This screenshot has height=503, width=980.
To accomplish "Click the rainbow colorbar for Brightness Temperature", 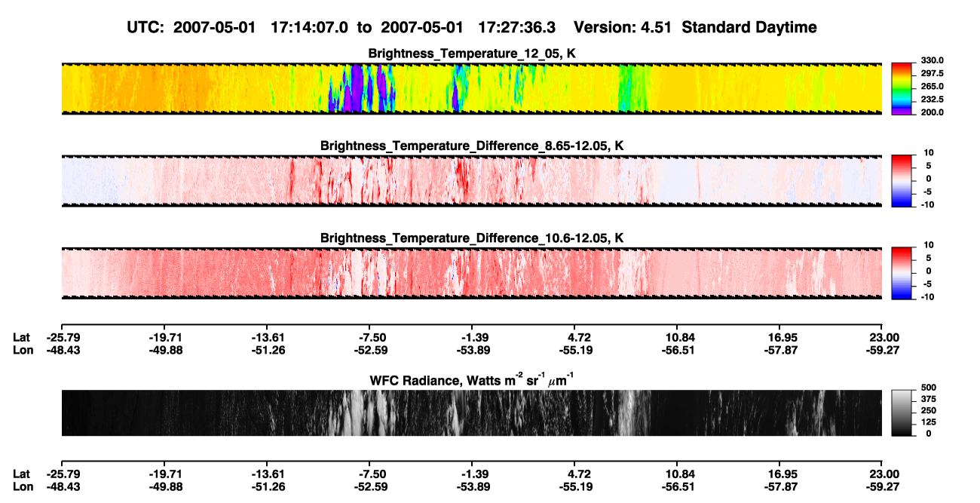I will click(x=902, y=88).
